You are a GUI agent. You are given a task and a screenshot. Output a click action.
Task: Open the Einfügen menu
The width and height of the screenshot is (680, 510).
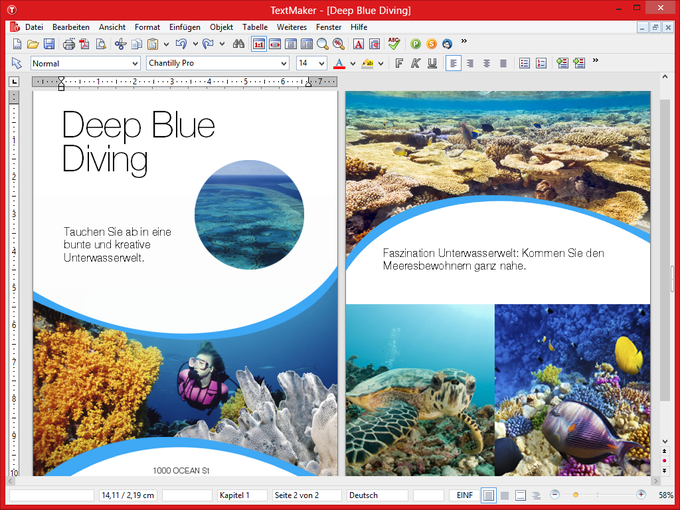click(185, 27)
